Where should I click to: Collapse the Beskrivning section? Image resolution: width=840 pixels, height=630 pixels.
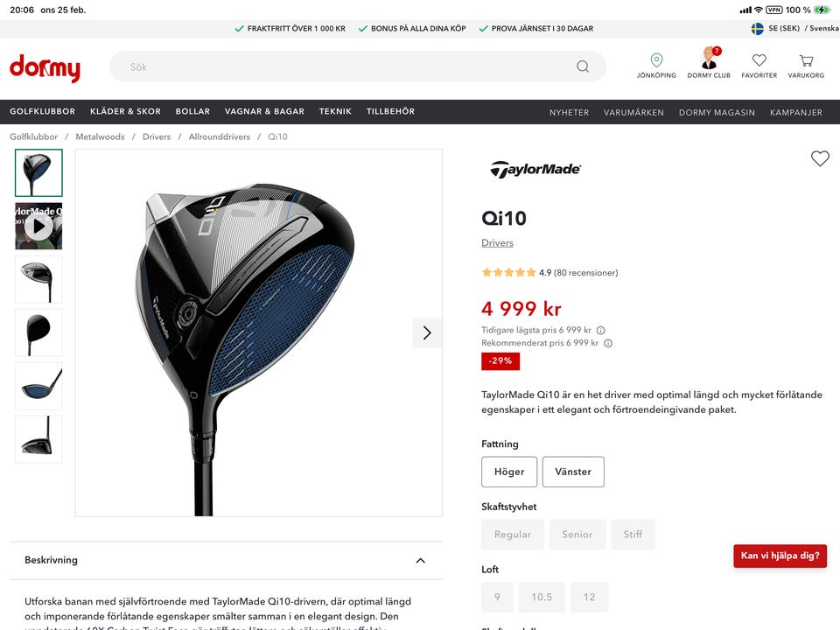421,560
